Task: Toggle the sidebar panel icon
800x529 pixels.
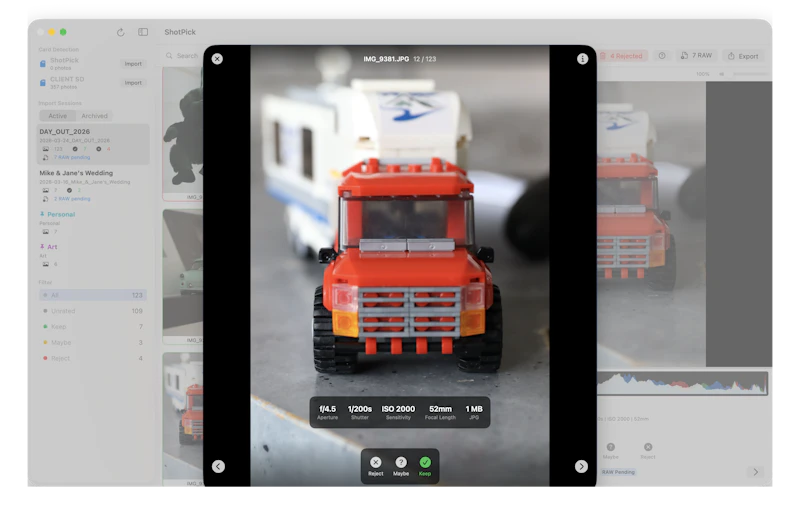Action: 143,32
